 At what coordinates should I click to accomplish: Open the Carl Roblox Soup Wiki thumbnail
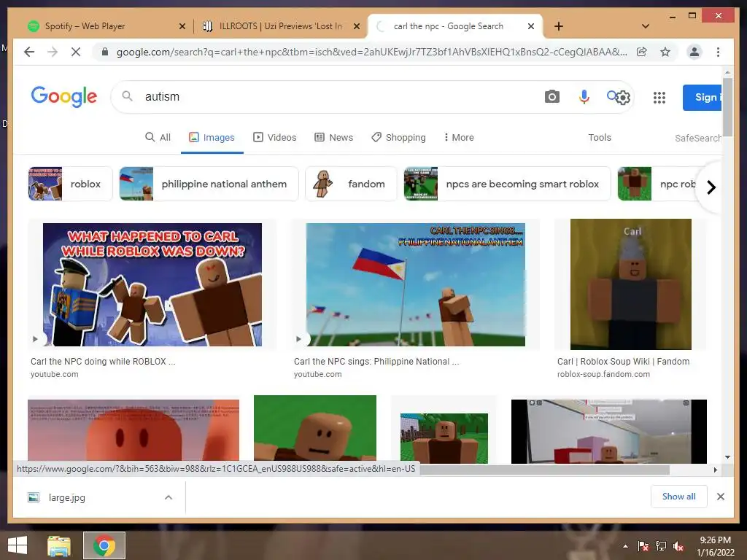[631, 284]
